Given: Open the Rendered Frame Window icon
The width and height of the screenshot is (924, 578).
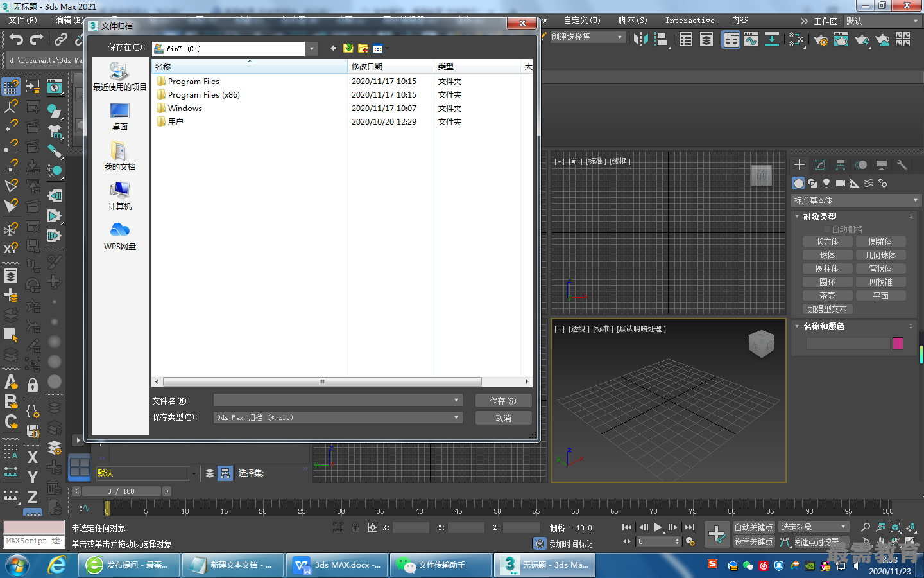Looking at the screenshot, I should [841, 40].
